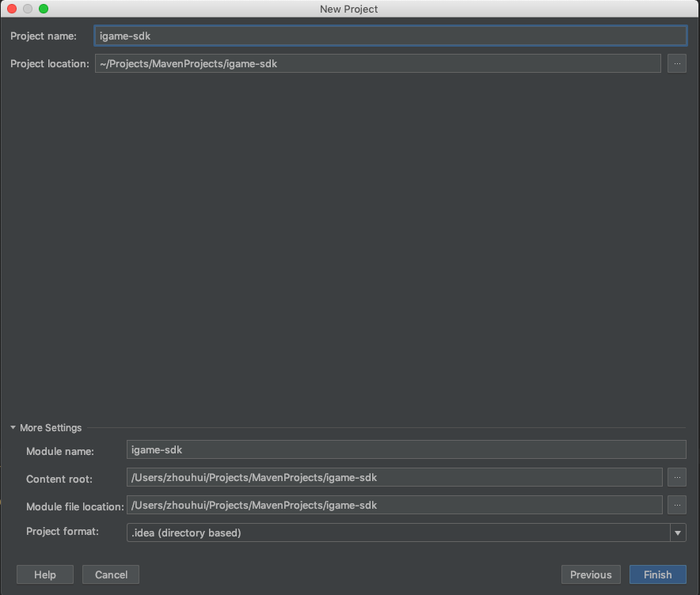
Task: Browse for Content root with ellipsis button
Action: coord(677,477)
